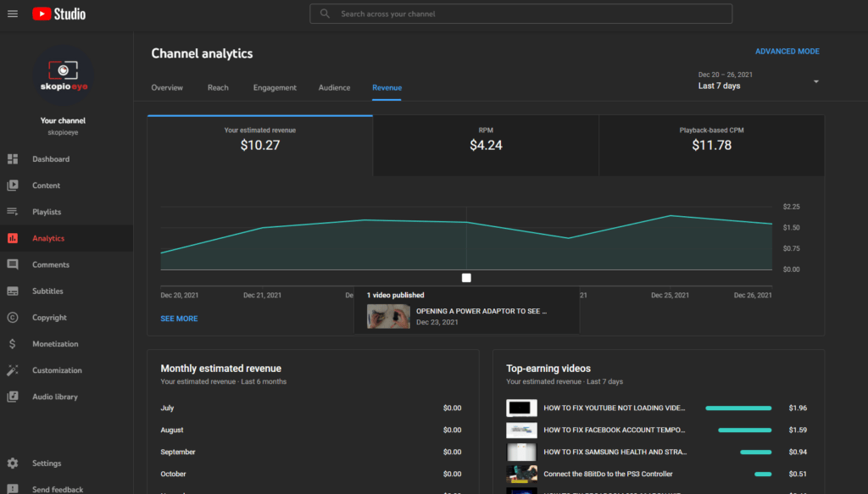Open ADVANCED MODE analytics
The image size is (868, 494).
pos(787,51)
